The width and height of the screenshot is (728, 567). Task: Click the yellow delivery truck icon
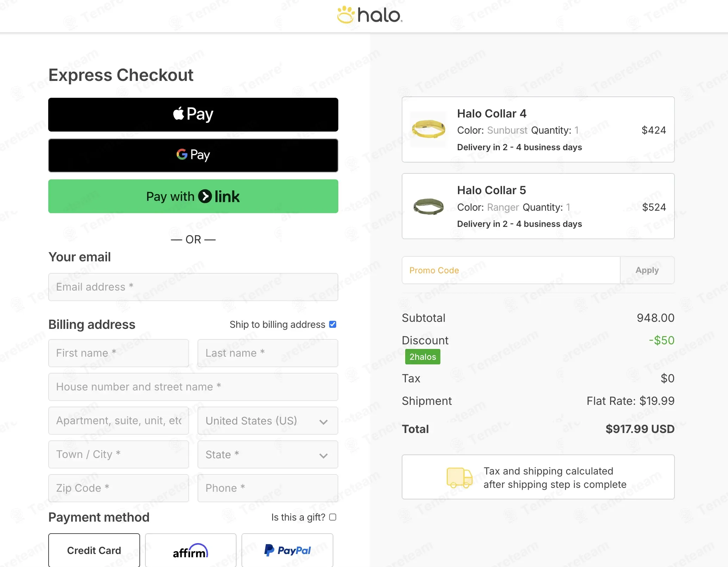point(459,477)
